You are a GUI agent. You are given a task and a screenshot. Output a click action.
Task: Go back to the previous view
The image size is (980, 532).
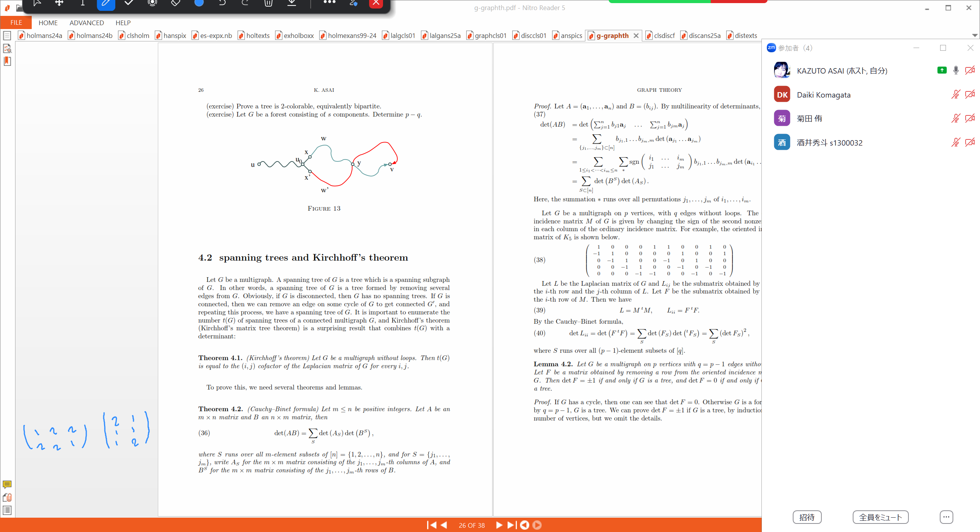[x=525, y=525]
